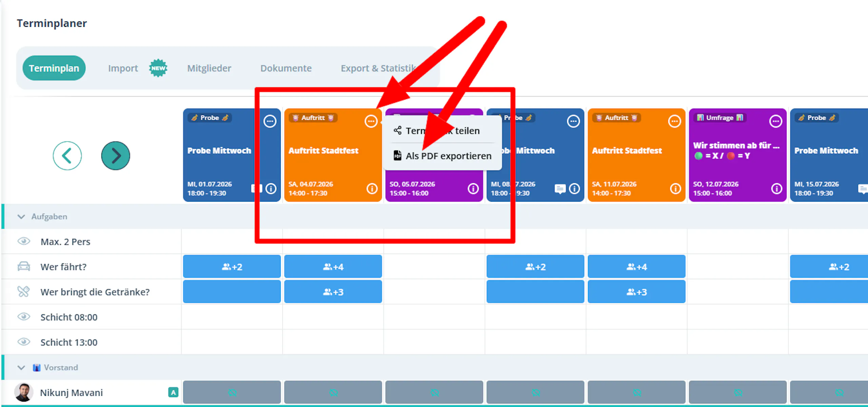This screenshot has width=868, height=407.
Task: Show info for Auftritt Stadtfest 11.07.2026
Action: [675, 188]
